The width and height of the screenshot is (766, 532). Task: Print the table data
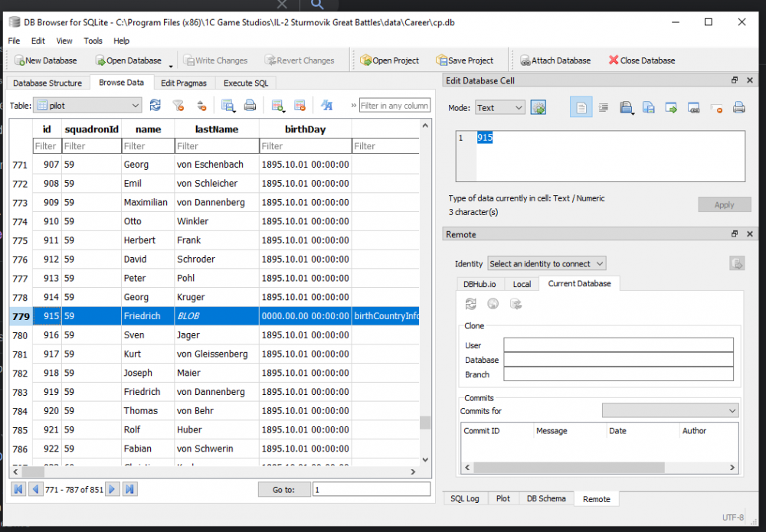coord(250,105)
